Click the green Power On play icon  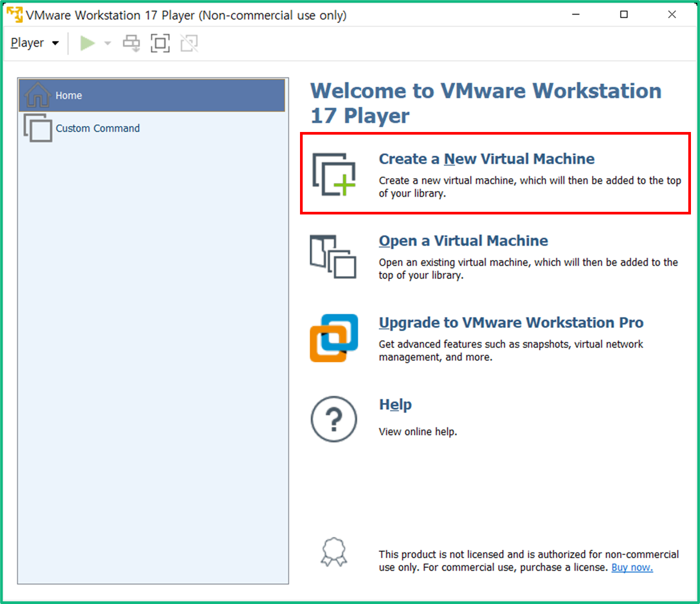coord(88,43)
